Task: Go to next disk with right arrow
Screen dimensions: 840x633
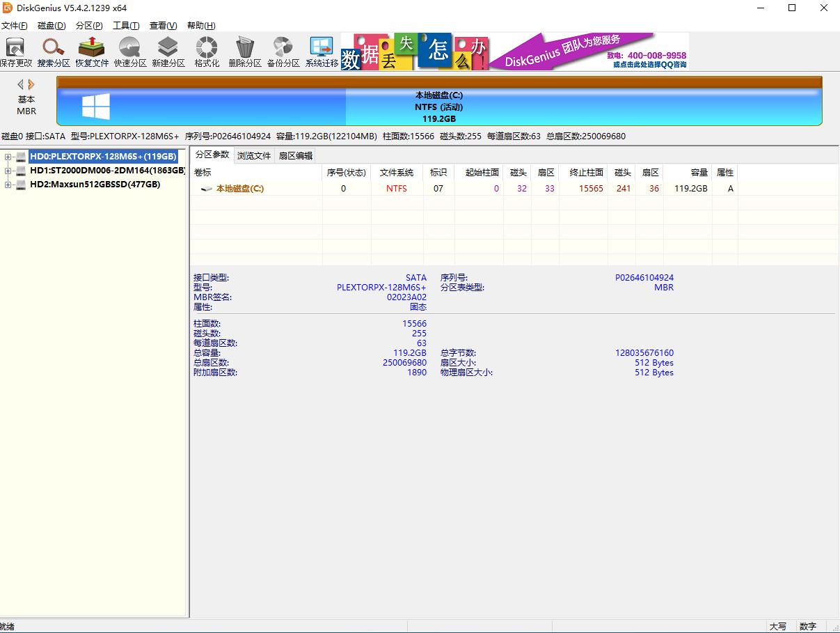Action: tap(31, 84)
